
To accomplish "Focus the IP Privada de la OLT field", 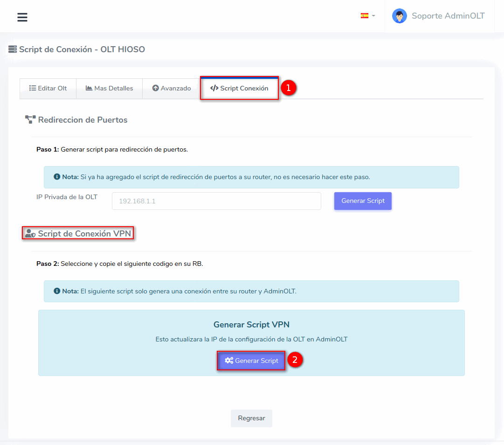I will [x=216, y=201].
